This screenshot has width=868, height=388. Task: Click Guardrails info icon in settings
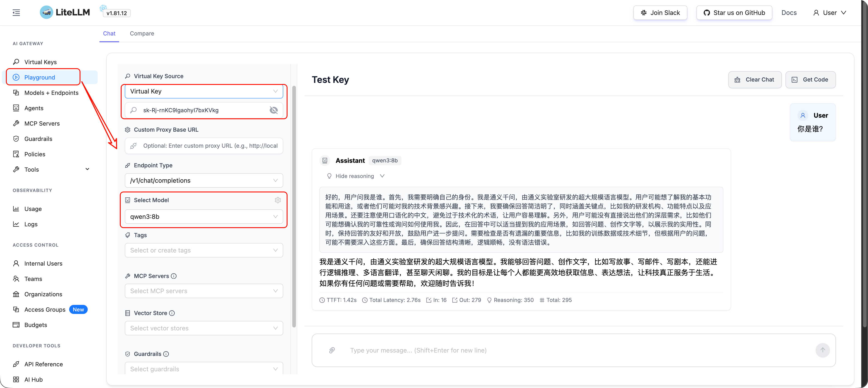(166, 354)
